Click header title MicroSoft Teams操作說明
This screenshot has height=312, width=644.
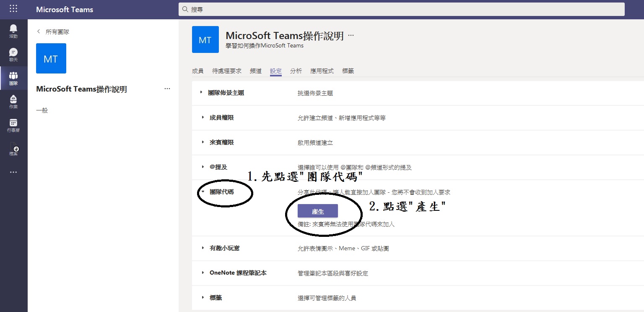tap(285, 36)
